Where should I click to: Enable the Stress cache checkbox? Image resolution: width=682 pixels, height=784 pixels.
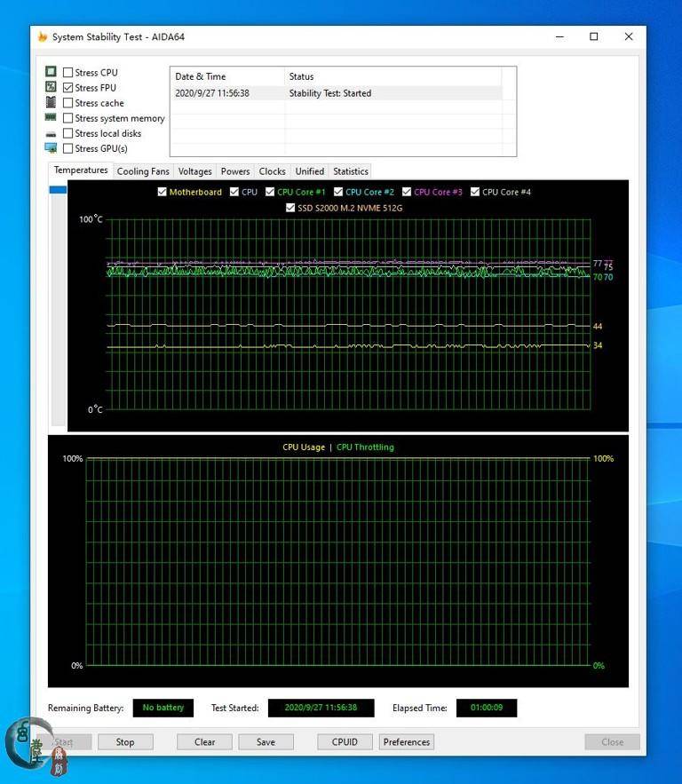click(68, 103)
